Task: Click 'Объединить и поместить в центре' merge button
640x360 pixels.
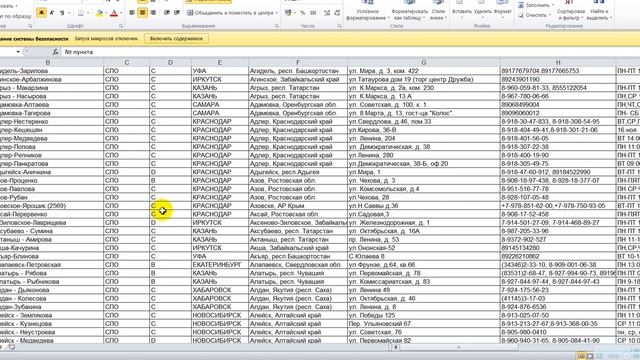Action: click(x=230, y=13)
